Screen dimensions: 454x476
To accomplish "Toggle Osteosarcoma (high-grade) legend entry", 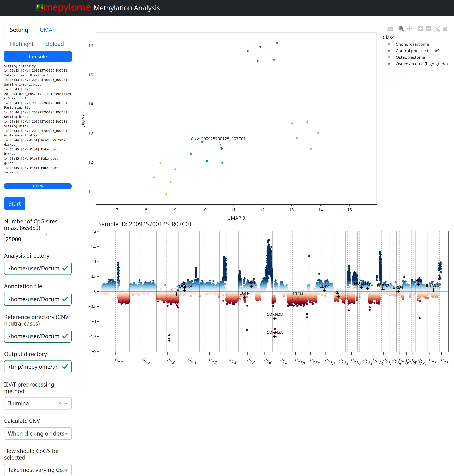I will pyautogui.click(x=421, y=64).
